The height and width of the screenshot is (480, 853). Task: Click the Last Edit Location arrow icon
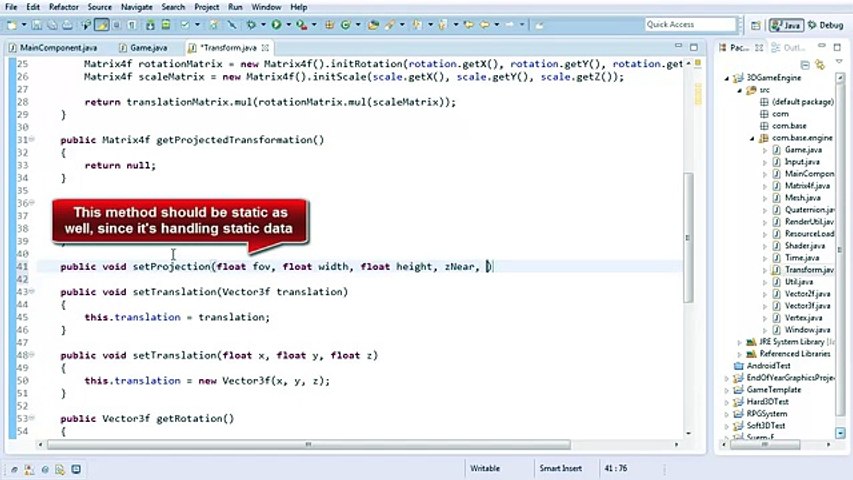click(468, 25)
